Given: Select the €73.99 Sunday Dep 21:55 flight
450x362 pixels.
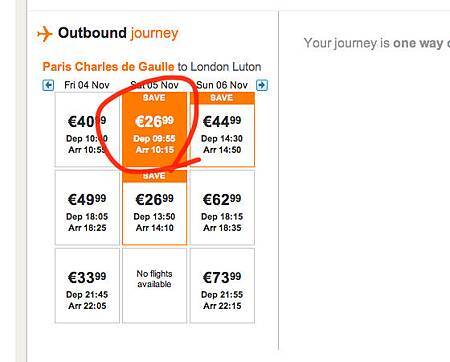Looking at the screenshot, I should (x=222, y=286).
